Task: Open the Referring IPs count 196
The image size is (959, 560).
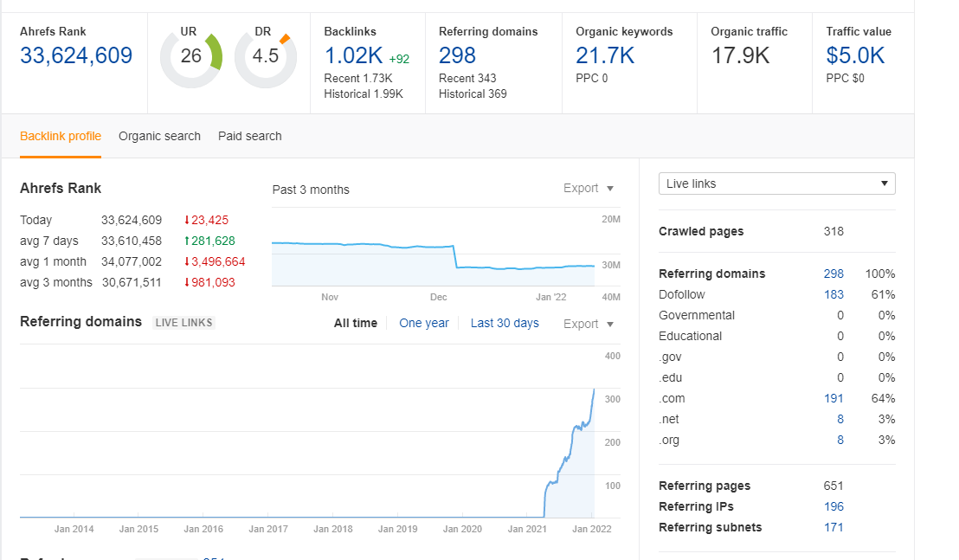Action: tap(833, 507)
